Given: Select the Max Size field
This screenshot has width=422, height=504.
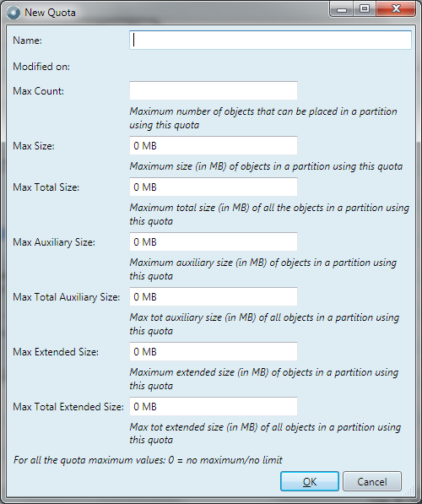Looking at the screenshot, I should 214,145.
